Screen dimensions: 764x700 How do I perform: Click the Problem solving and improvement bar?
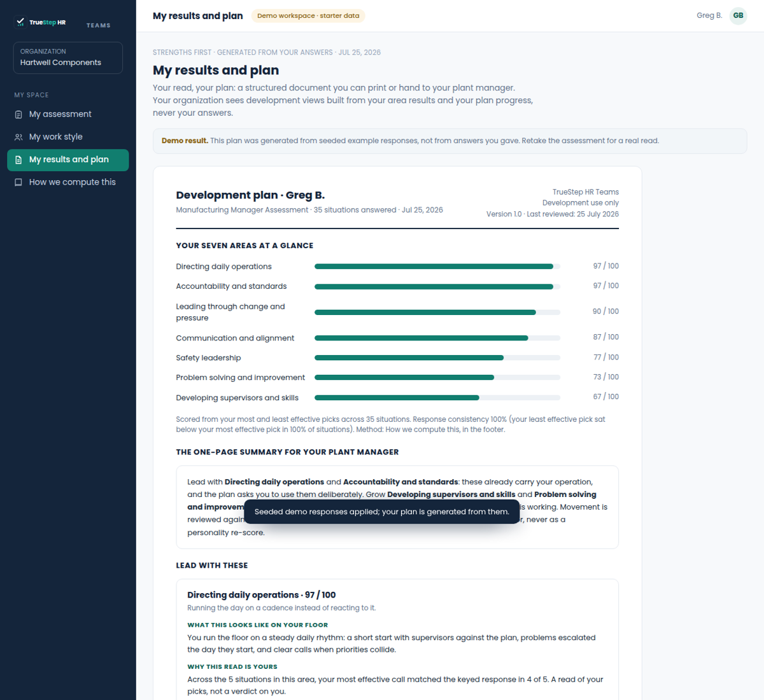[437, 377]
